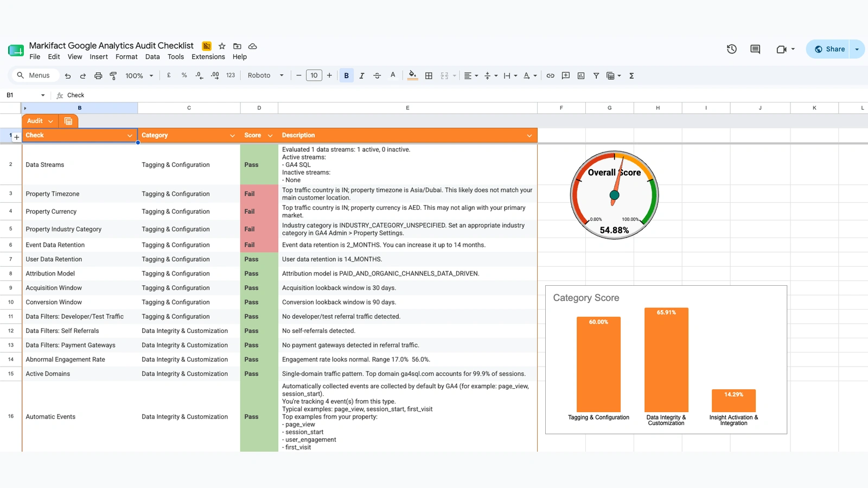Image resolution: width=868 pixels, height=488 pixels.
Task: Check cloud save status icon
Action: coord(252,46)
